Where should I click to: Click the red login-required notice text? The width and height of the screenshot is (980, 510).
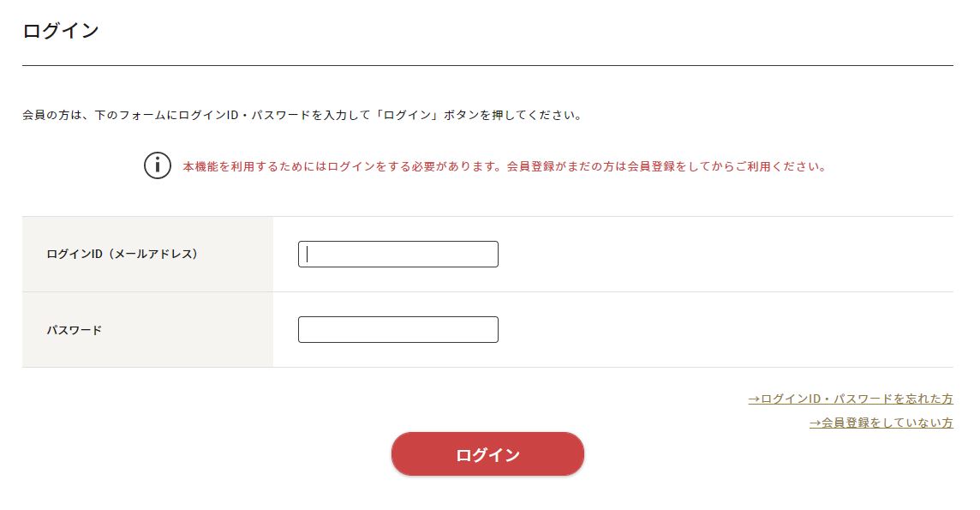click(x=505, y=166)
